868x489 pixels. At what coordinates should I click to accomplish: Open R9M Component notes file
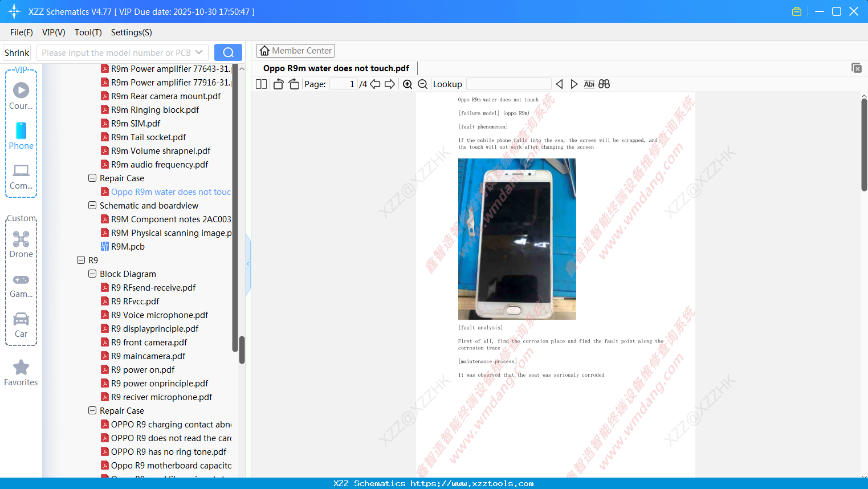(x=166, y=219)
